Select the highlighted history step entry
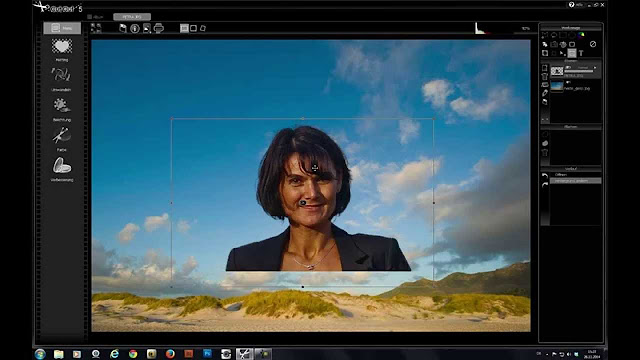 pos(576,181)
